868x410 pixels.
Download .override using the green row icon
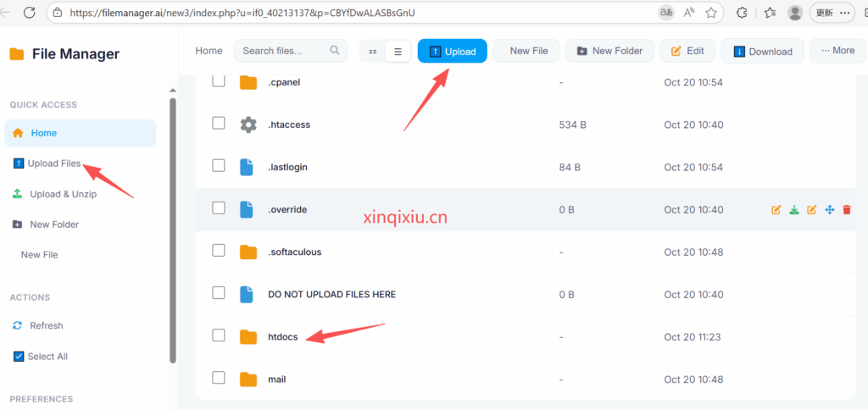coord(794,210)
